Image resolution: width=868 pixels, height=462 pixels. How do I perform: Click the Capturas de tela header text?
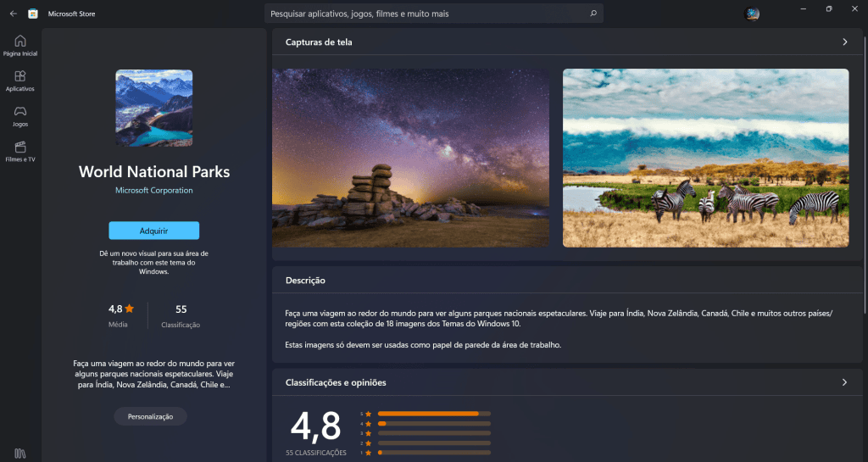click(x=319, y=42)
